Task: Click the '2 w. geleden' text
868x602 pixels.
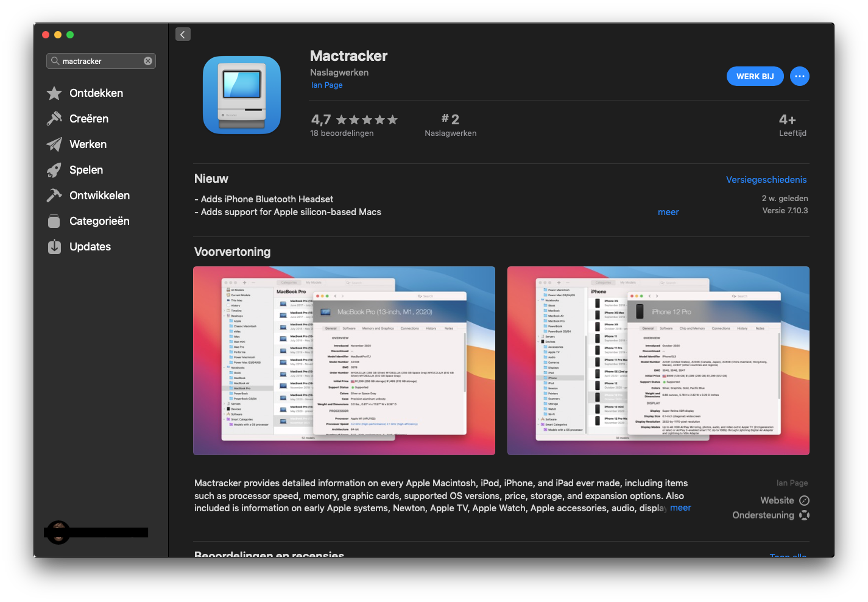Action: click(785, 199)
